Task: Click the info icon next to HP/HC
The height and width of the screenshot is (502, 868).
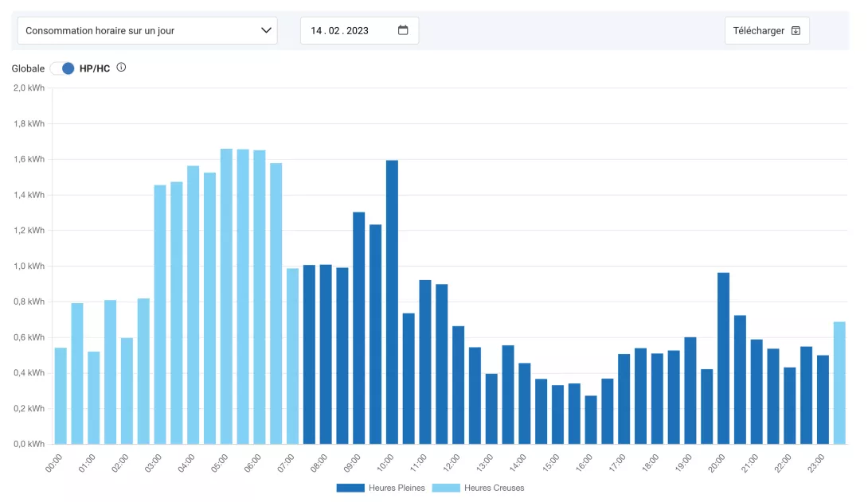Action: tap(121, 68)
